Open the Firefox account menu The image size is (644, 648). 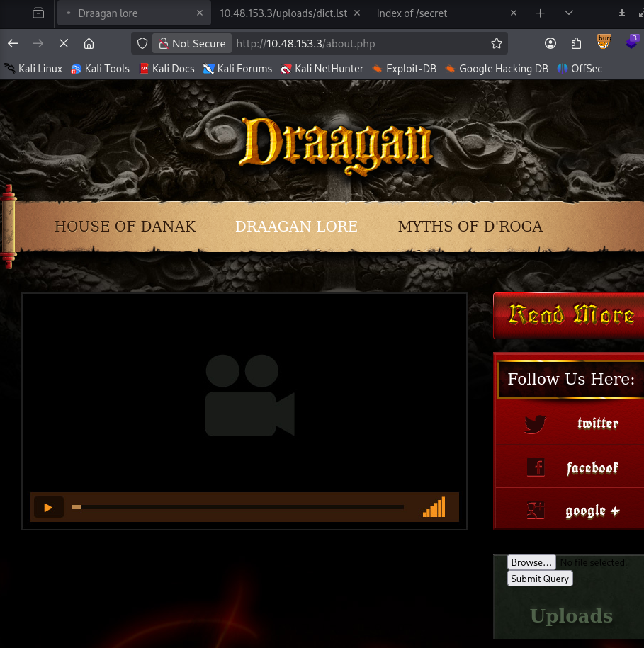(x=550, y=43)
